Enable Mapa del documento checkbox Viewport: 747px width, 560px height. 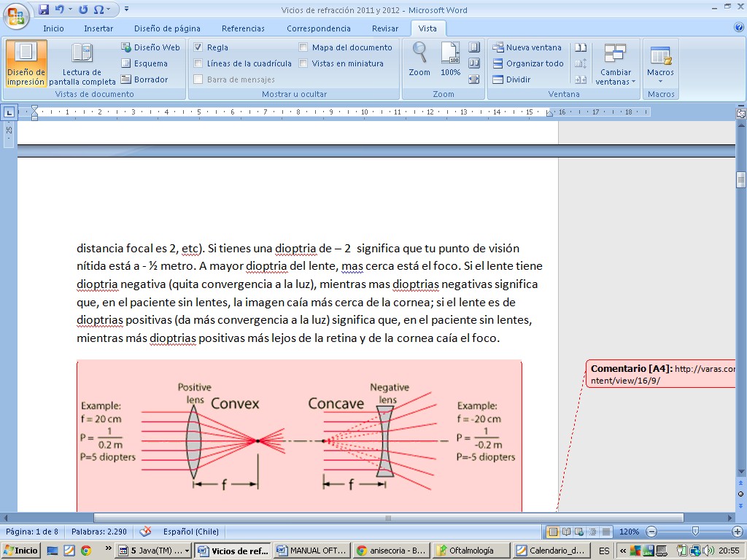click(x=303, y=47)
